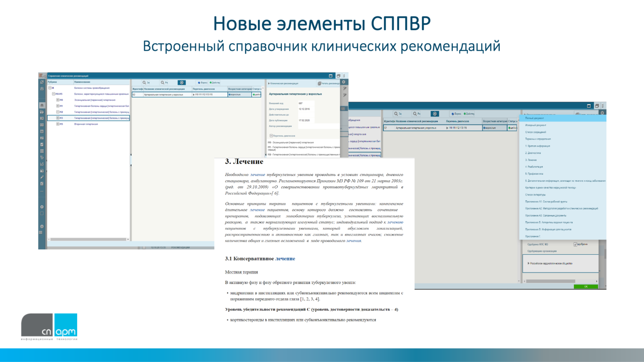Expand the I10 tree node
The width and height of the screenshot is (644, 362).
(x=58, y=100)
